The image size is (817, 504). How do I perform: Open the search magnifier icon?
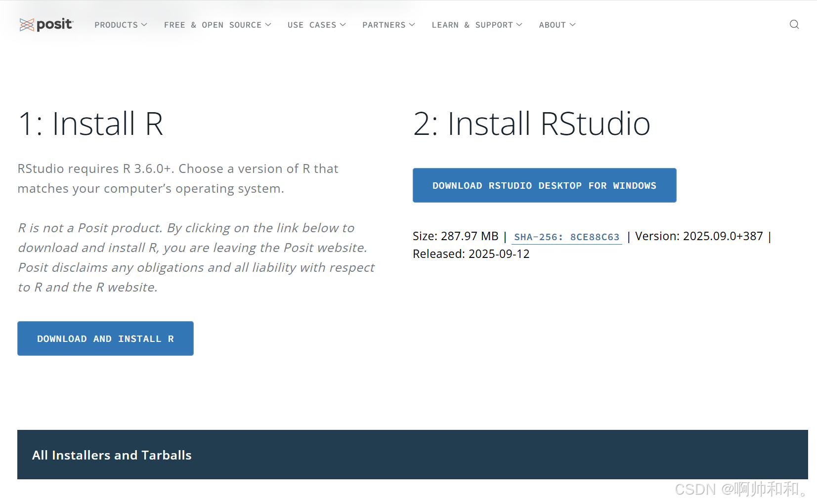[794, 25]
